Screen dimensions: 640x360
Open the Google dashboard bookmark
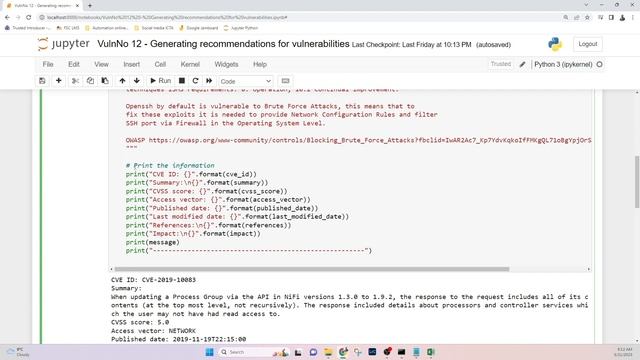pyautogui.click(x=199, y=28)
